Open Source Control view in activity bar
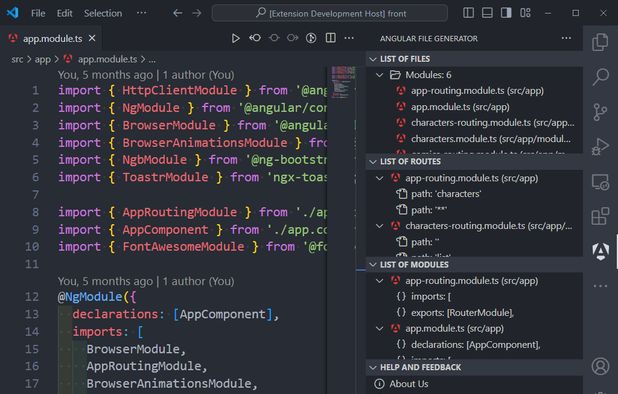Screen dimensions: 618x394 tap(600, 112)
